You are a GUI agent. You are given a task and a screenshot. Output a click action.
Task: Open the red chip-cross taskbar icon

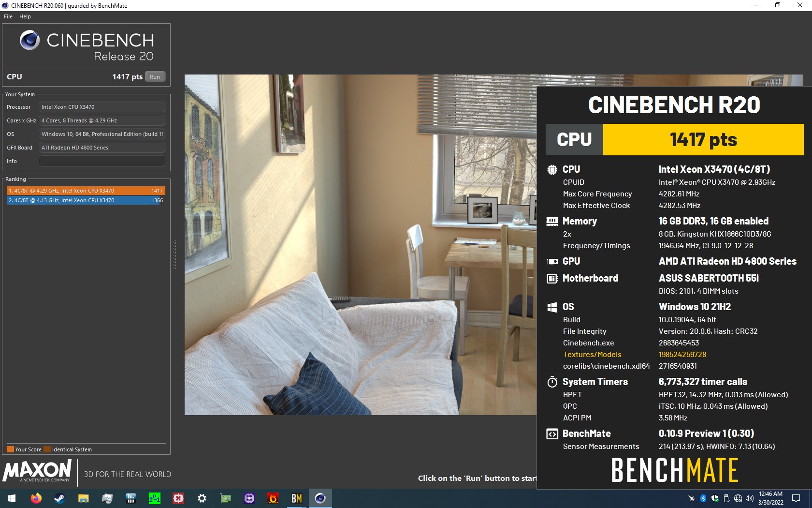(x=178, y=498)
